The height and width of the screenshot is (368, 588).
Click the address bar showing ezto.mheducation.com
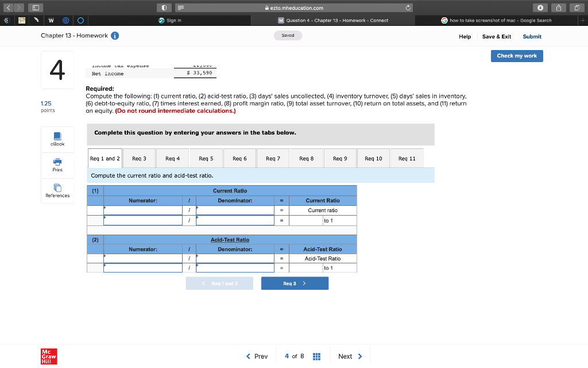click(294, 7)
